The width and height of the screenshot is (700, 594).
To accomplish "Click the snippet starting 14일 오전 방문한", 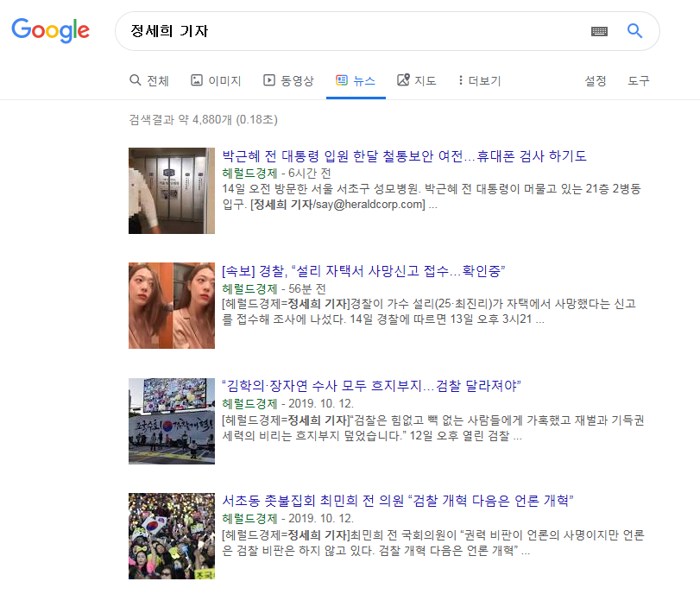I will tap(432, 197).
